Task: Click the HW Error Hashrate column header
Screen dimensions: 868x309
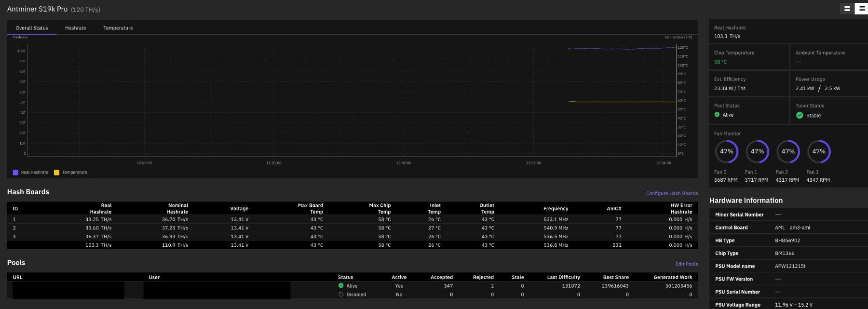Action: point(681,208)
